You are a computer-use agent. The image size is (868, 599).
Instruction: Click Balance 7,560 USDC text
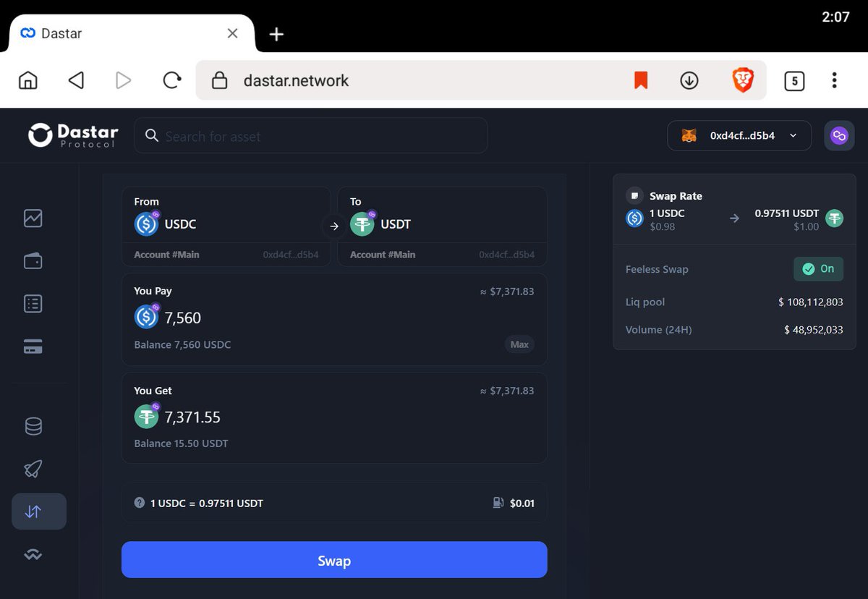tap(182, 345)
